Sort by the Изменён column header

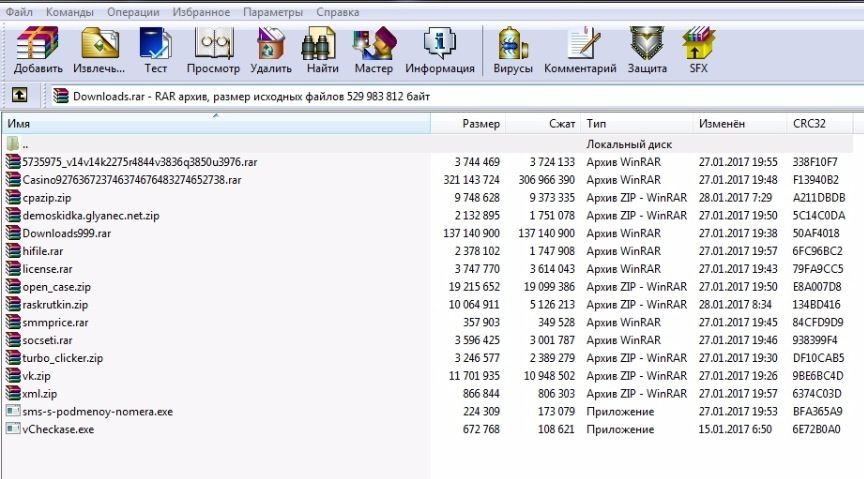pyautogui.click(x=739, y=123)
